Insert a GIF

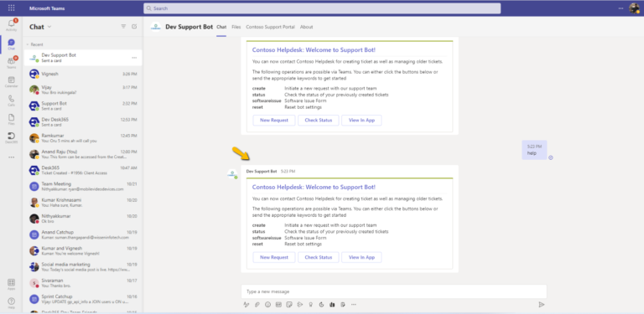[278, 304]
